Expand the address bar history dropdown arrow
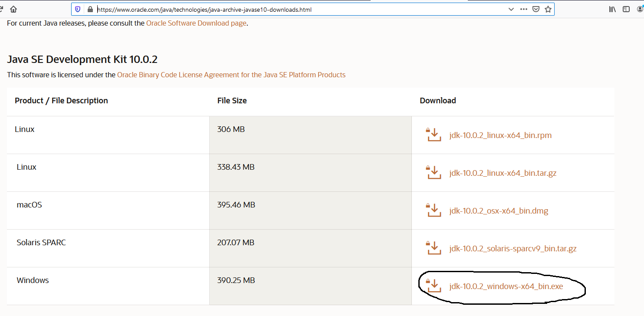Screen dimensions: 644x316 [511, 9]
